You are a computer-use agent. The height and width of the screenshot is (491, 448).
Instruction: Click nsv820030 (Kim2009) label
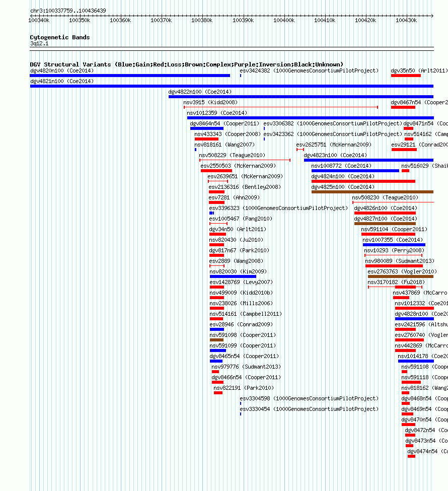click(x=238, y=272)
